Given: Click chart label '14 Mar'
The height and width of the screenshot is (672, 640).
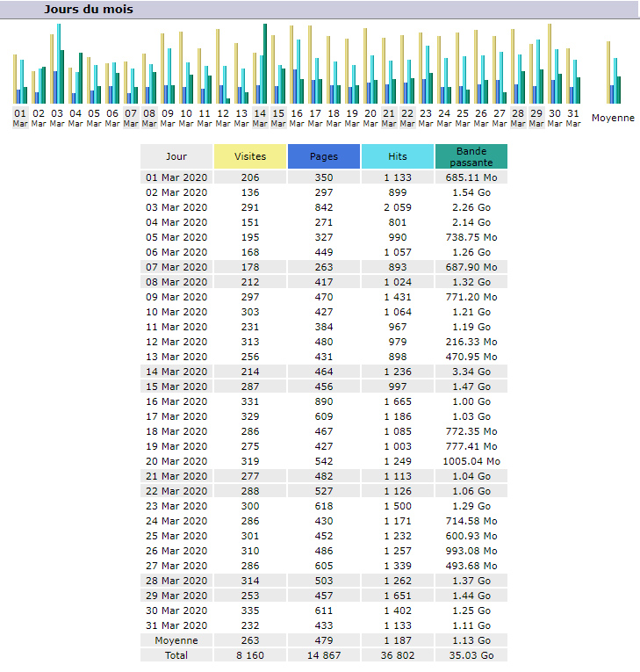Looking at the screenshot, I should pyautogui.click(x=260, y=118).
